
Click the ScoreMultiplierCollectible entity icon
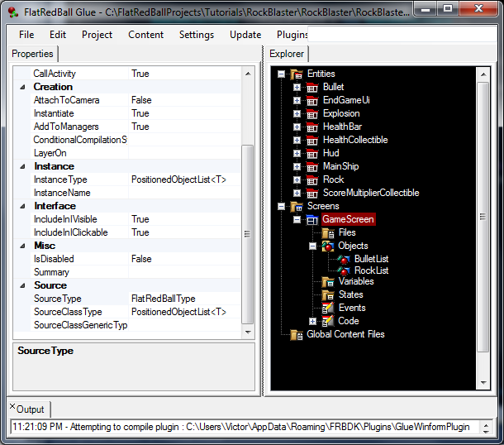[312, 193]
